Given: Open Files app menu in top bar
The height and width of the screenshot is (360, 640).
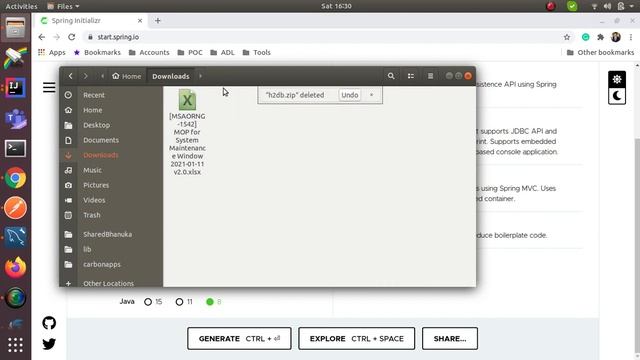Looking at the screenshot, I should 63,6.
